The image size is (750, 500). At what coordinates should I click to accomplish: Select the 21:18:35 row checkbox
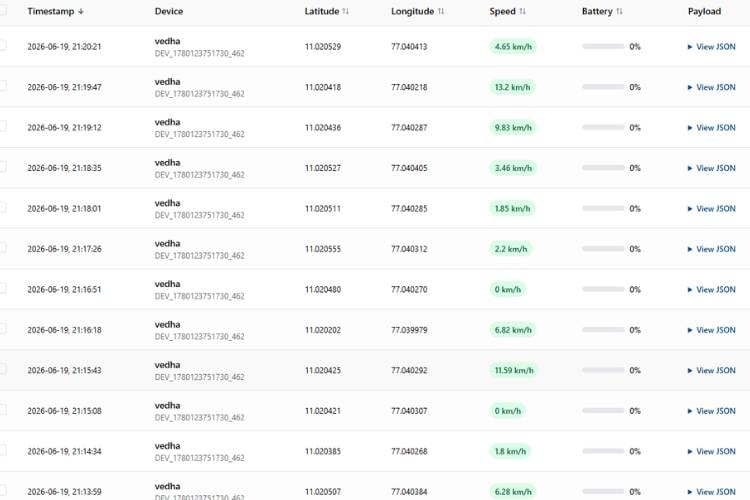[2, 167]
